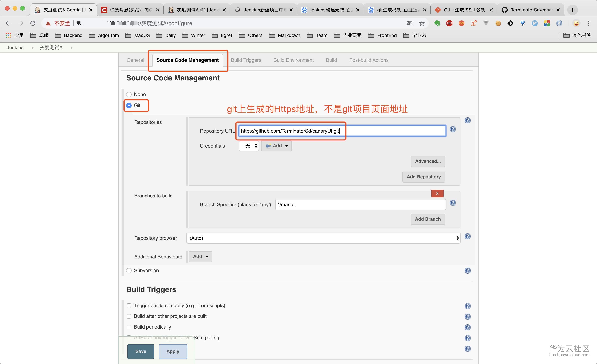Reload the page via refresh icon

pos(33,23)
